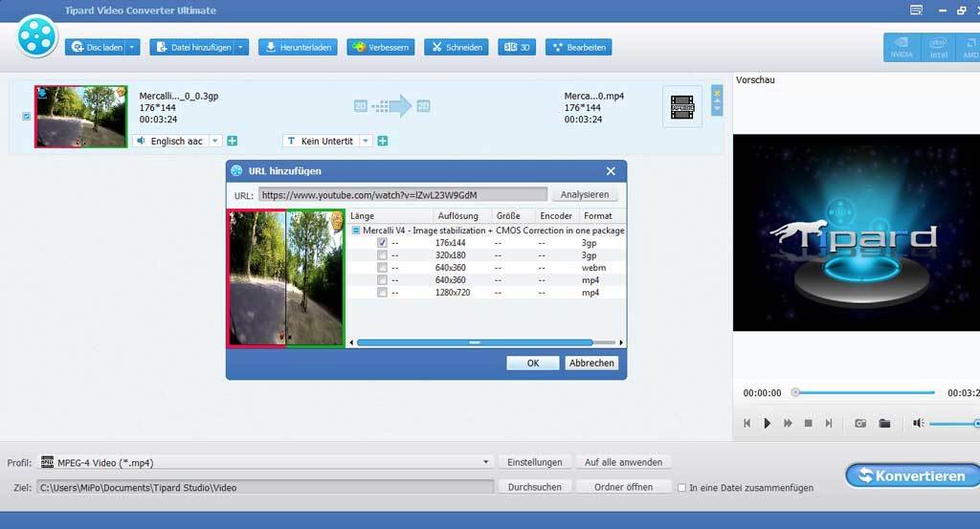Check the 640x360 mp4 option
Viewport: 980px width, 529px height.
[x=382, y=280]
